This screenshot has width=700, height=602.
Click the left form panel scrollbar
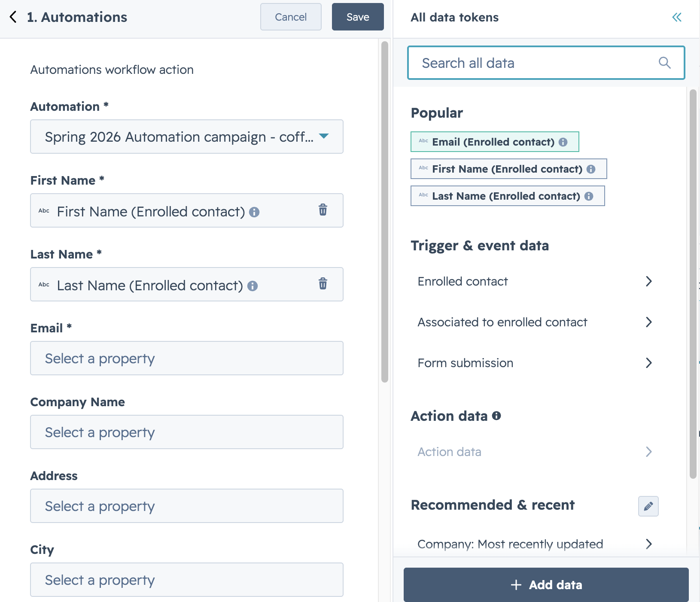click(385, 211)
